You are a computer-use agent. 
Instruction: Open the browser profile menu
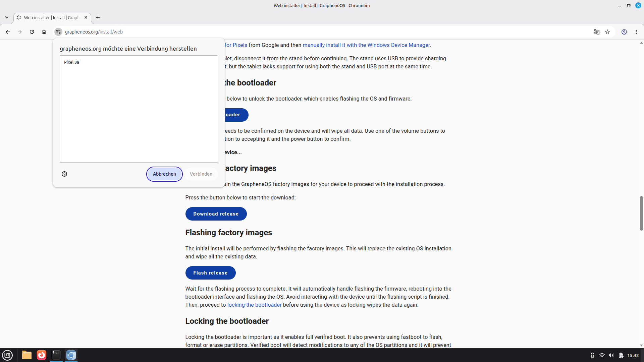coord(624,32)
